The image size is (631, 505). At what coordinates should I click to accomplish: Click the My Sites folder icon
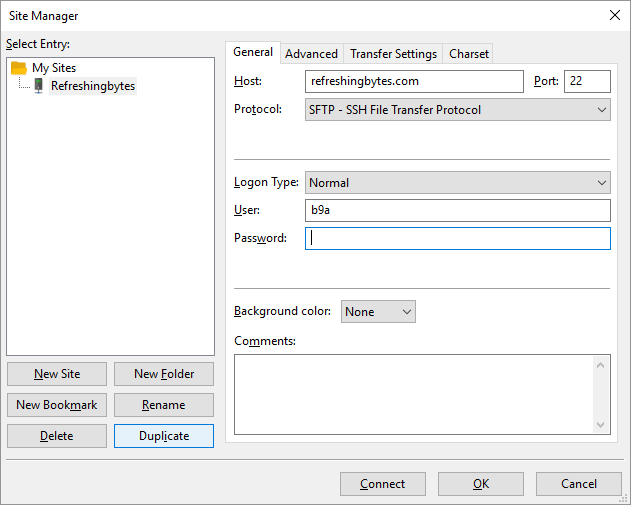tap(19, 68)
